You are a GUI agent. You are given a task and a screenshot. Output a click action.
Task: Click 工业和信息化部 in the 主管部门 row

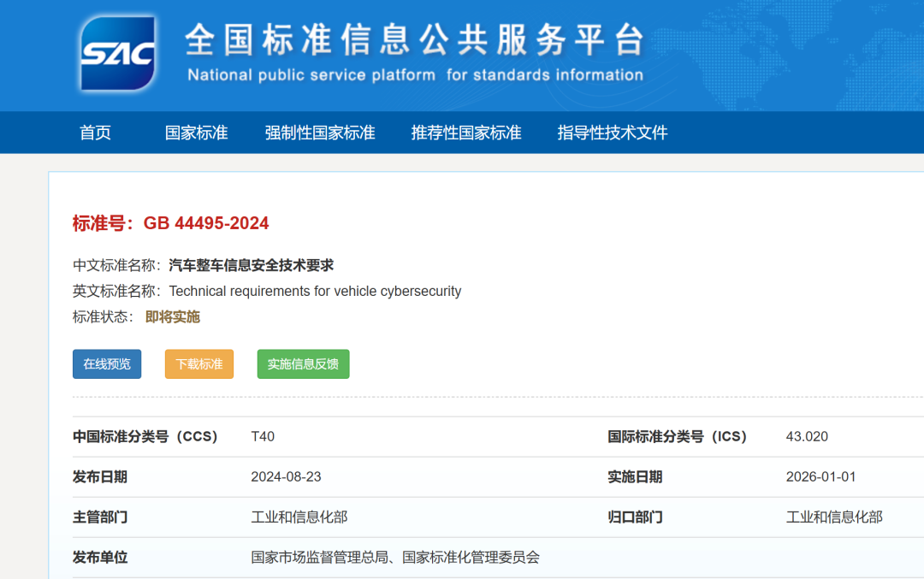point(299,517)
